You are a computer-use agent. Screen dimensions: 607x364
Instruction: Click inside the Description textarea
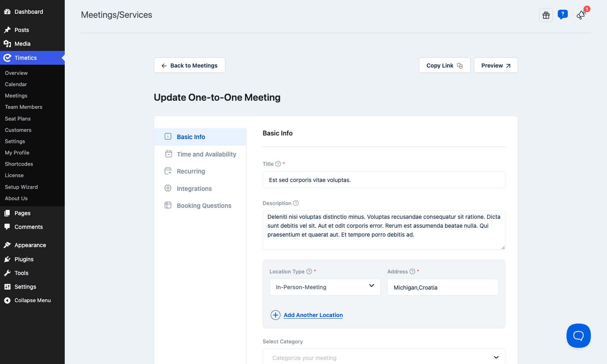click(384, 230)
